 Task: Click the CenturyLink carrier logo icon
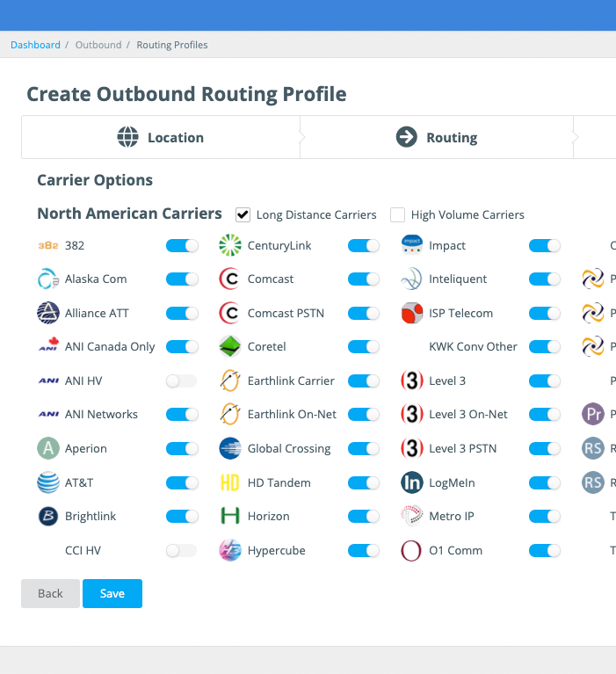(x=230, y=245)
